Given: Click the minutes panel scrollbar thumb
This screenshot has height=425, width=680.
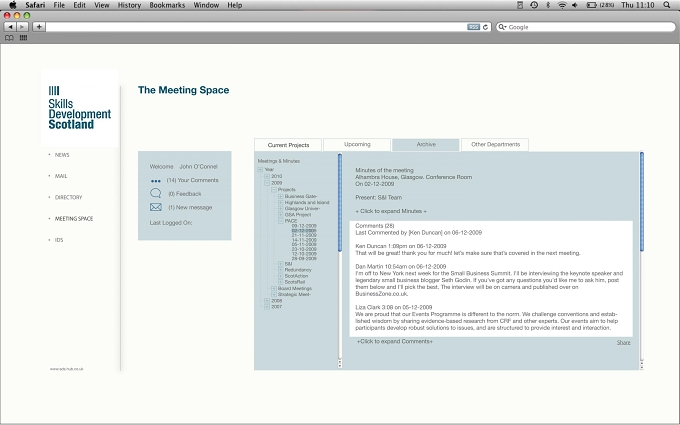Looking at the screenshot, I should (641, 202).
